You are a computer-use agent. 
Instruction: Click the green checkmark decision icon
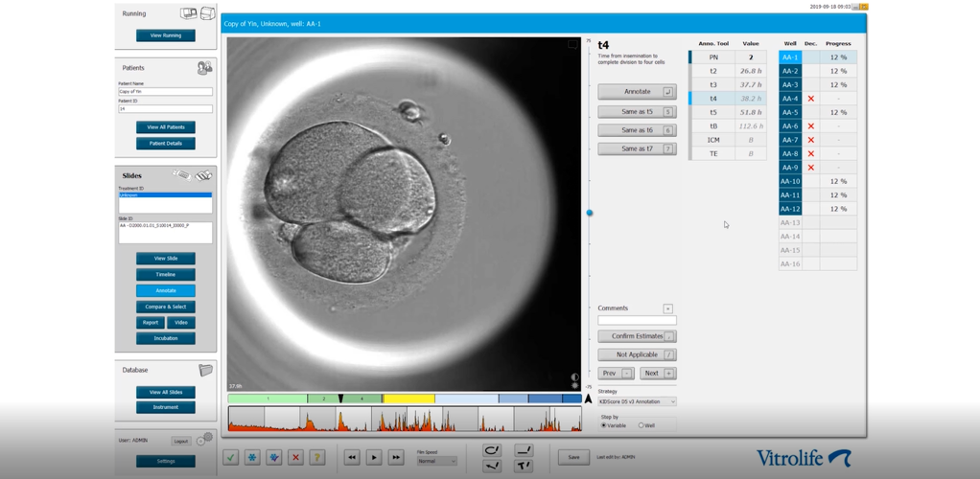point(231,458)
